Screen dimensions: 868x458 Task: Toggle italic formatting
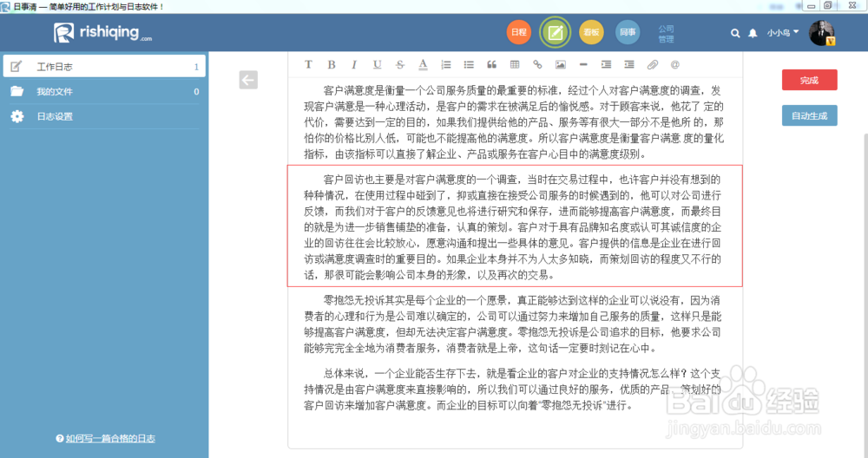coord(354,65)
